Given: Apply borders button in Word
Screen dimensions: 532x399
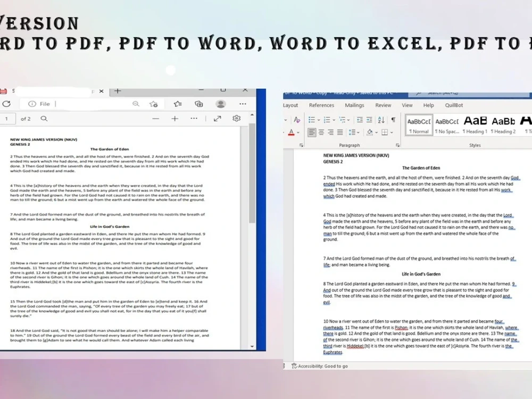Looking at the screenshot, I should (x=385, y=132).
